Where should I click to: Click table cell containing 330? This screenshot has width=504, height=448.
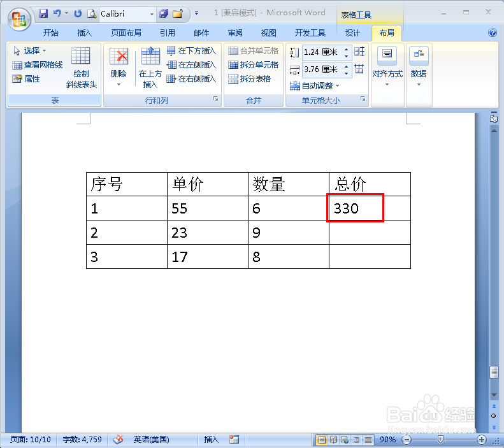coord(370,208)
